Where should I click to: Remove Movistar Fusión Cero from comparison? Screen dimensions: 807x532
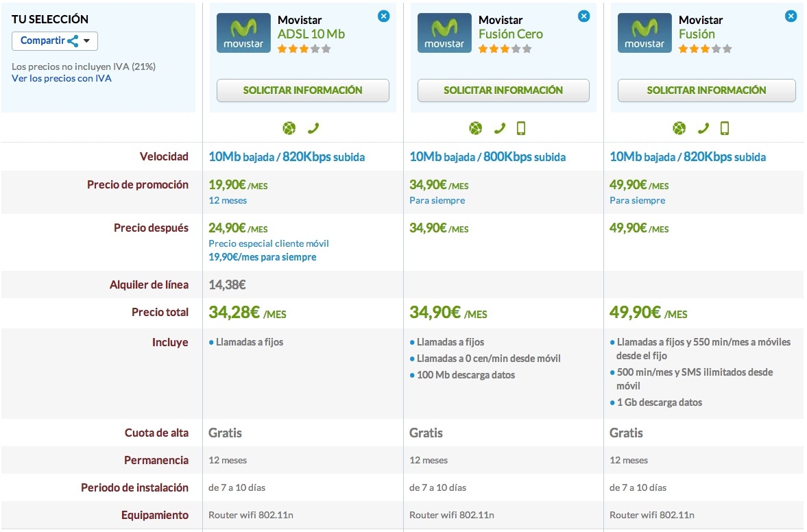click(x=583, y=16)
